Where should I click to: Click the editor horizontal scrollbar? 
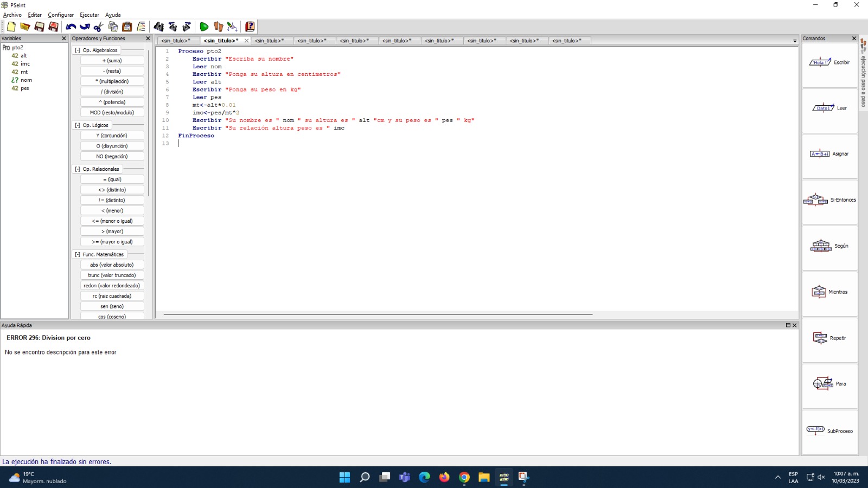pyautogui.click(x=378, y=314)
